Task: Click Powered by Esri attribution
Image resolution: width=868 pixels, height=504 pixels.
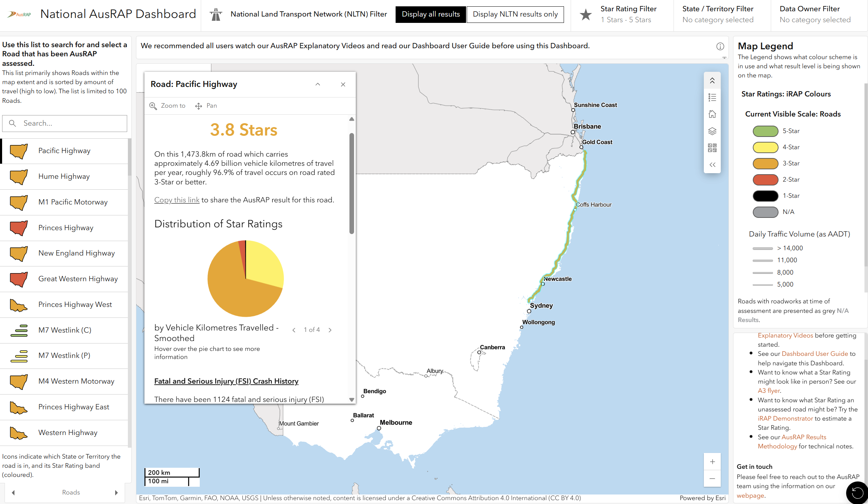Action: 702,498
